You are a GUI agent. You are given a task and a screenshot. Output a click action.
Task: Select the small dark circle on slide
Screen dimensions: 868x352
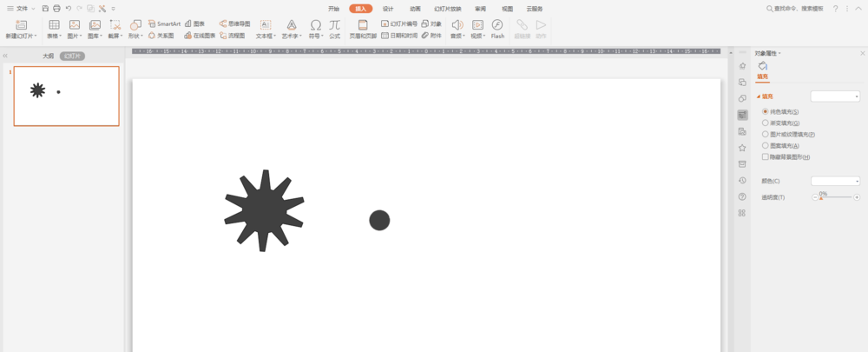(x=380, y=220)
